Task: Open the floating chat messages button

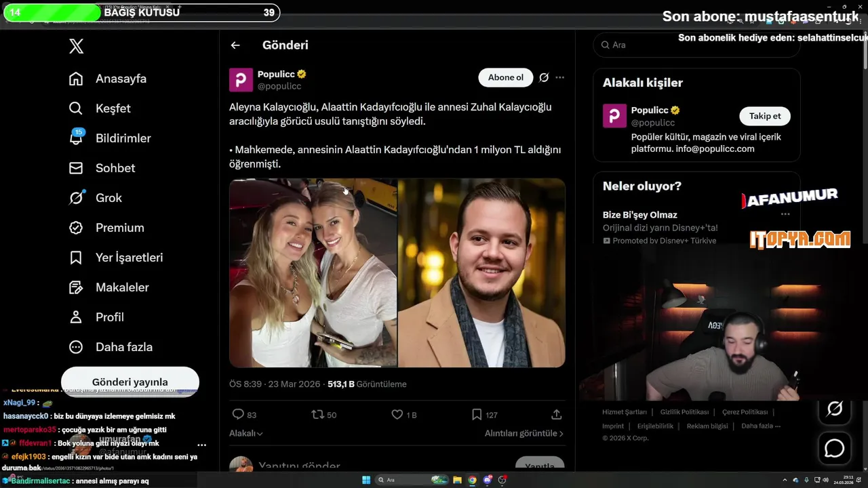Action: click(x=834, y=448)
